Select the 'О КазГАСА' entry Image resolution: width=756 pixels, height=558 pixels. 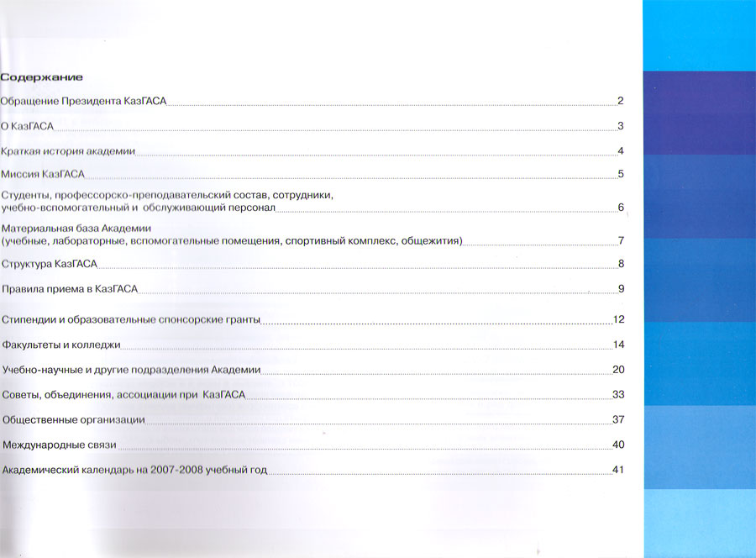coord(27,126)
